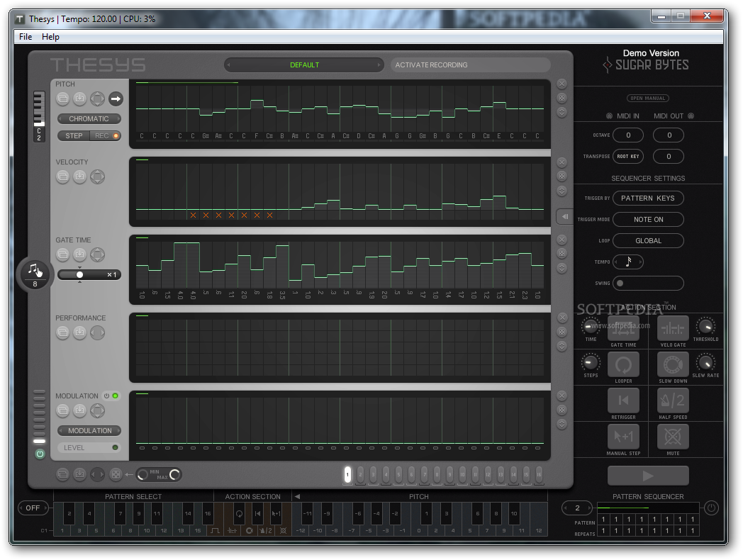743x560 pixels.
Task: Click the Pitch lane shift arrows pad
Action: pyautogui.click(x=97, y=99)
